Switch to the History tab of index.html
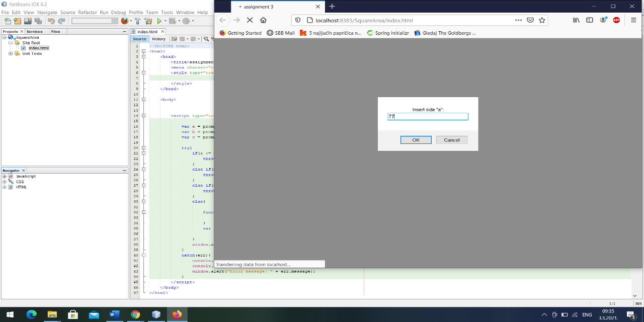 [158, 39]
